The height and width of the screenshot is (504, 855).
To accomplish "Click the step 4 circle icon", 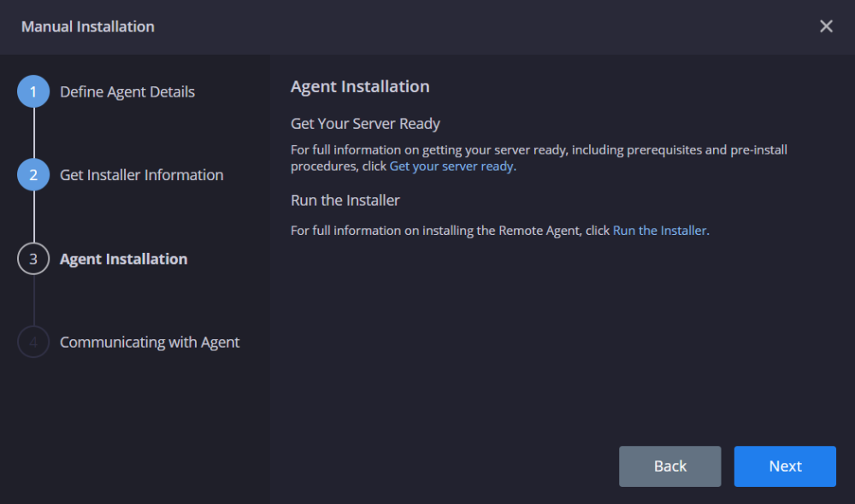I will point(32,341).
